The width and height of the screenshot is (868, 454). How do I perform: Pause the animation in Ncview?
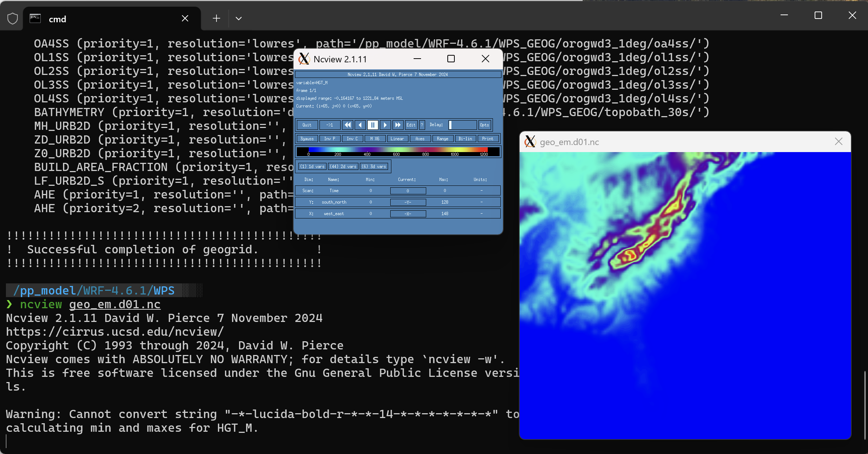pyautogui.click(x=372, y=125)
